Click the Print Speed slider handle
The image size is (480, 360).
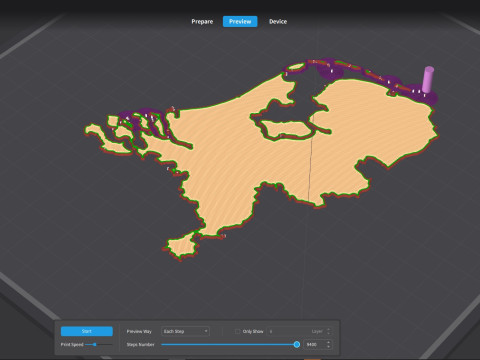pyautogui.click(x=95, y=344)
